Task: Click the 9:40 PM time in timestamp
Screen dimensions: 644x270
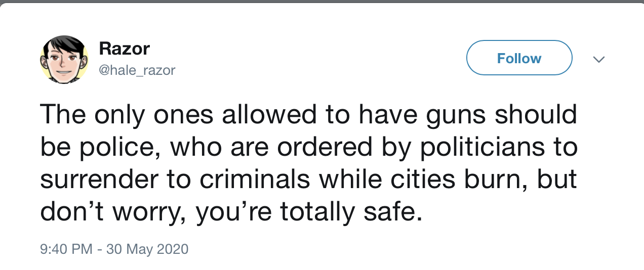Action: tap(65, 249)
